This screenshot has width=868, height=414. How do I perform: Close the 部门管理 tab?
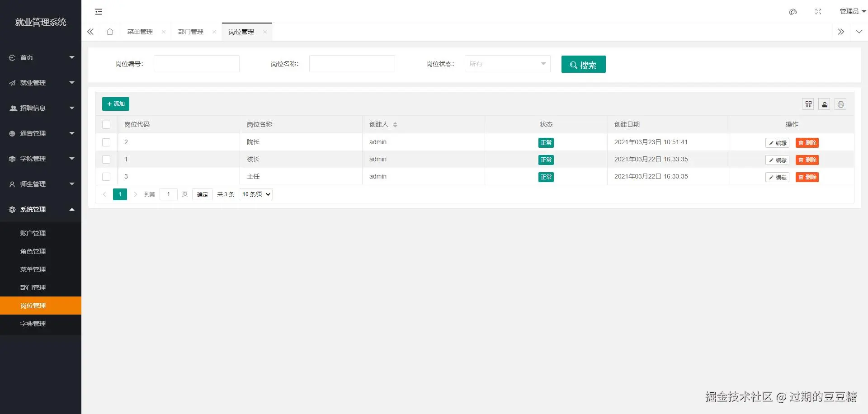click(214, 32)
